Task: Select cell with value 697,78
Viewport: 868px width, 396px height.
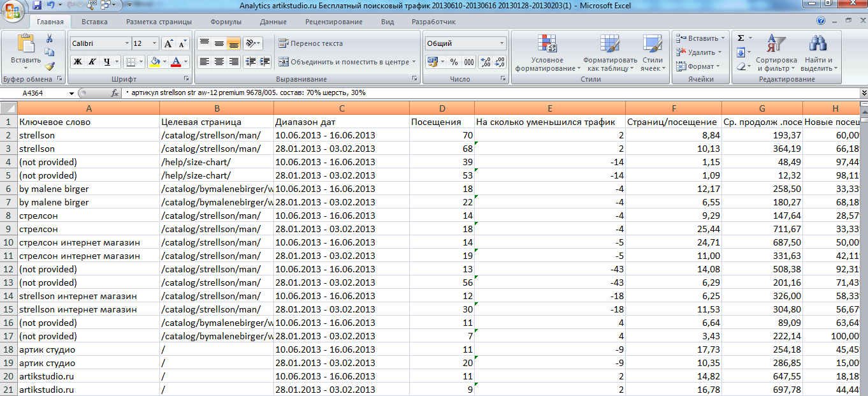Action: tap(762, 390)
